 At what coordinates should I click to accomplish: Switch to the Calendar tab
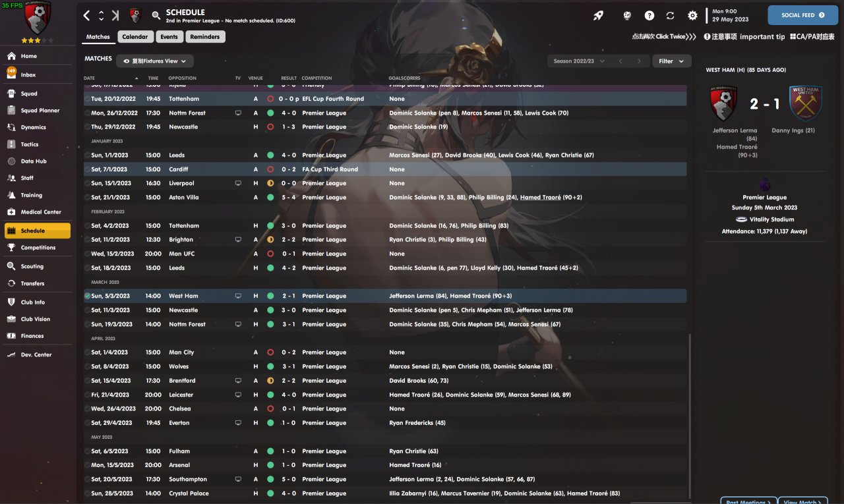coord(135,37)
